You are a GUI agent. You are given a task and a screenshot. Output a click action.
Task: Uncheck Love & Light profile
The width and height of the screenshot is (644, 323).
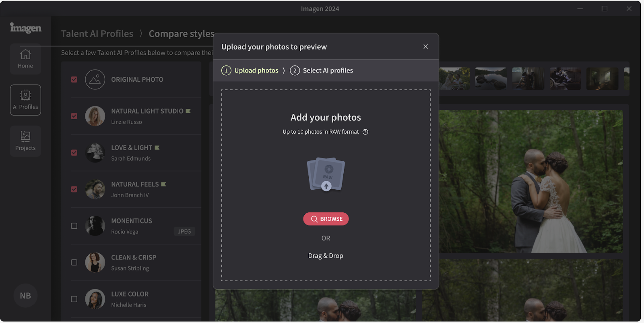coord(74,153)
